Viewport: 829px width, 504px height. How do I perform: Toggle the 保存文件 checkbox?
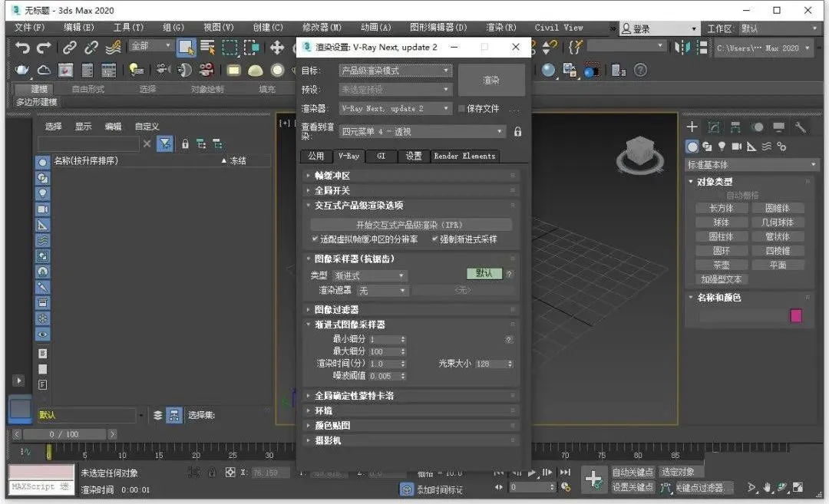(461, 109)
